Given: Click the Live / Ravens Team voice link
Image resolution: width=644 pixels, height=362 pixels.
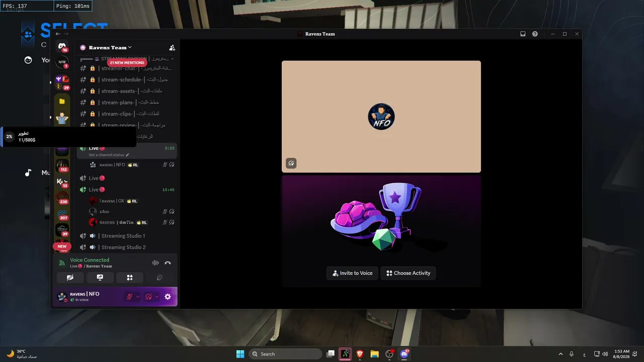Looking at the screenshot, I should pos(91,266).
